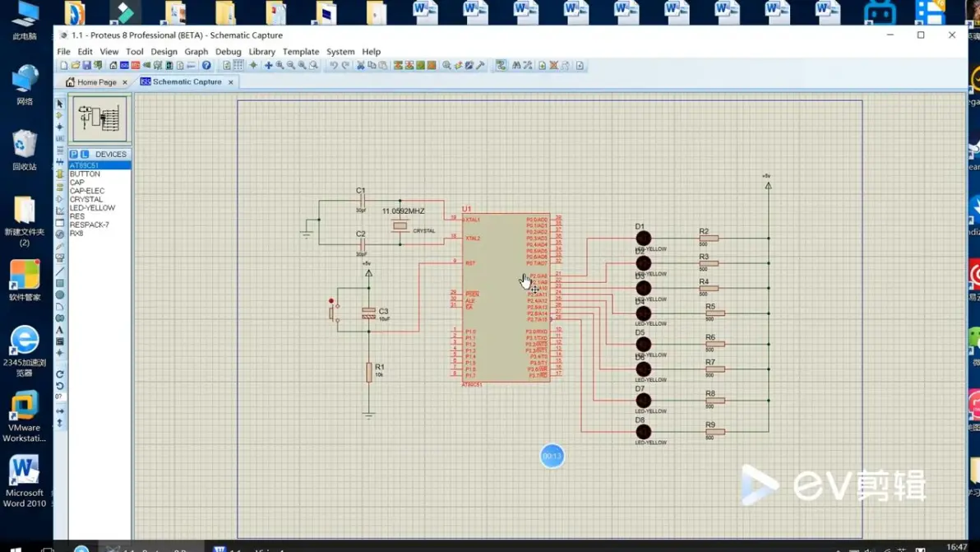Switch to the Home Page tab
980x552 pixels.
pyautogui.click(x=96, y=82)
